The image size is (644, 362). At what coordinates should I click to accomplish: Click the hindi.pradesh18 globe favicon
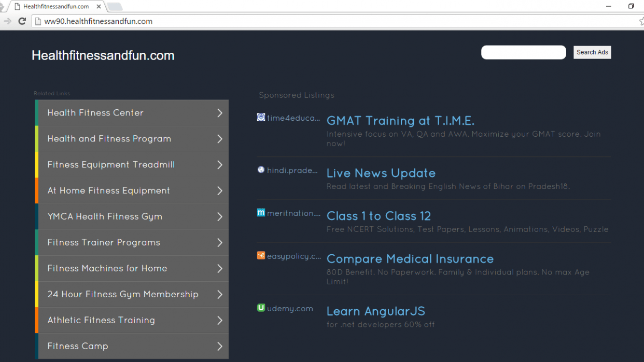pos(261,169)
